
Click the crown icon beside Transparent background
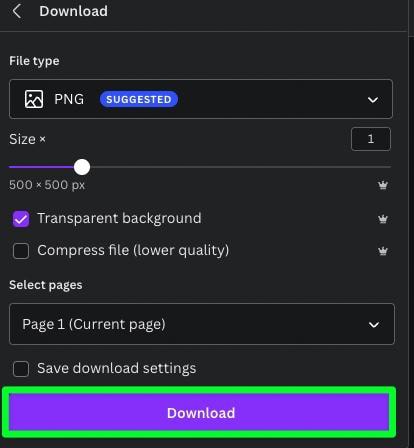coord(383,219)
